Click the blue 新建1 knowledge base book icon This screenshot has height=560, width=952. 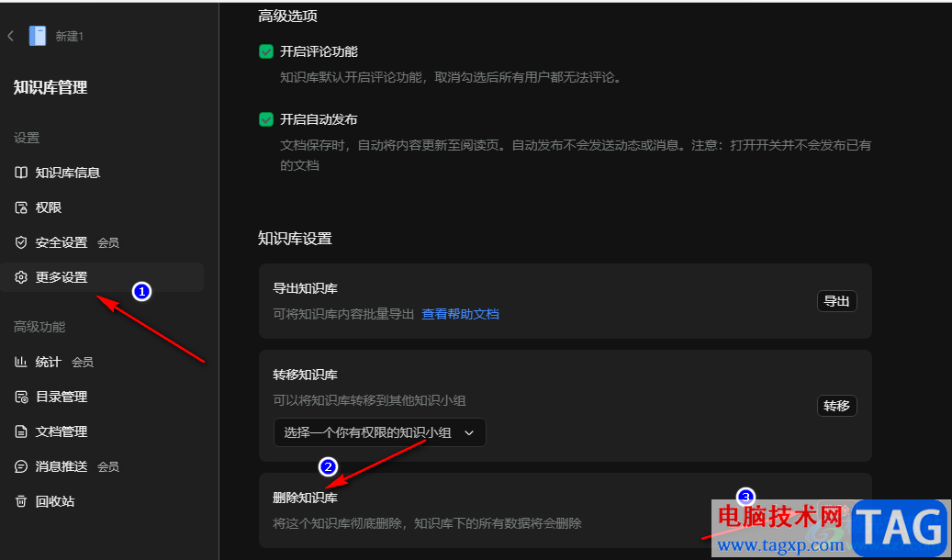click(x=37, y=37)
